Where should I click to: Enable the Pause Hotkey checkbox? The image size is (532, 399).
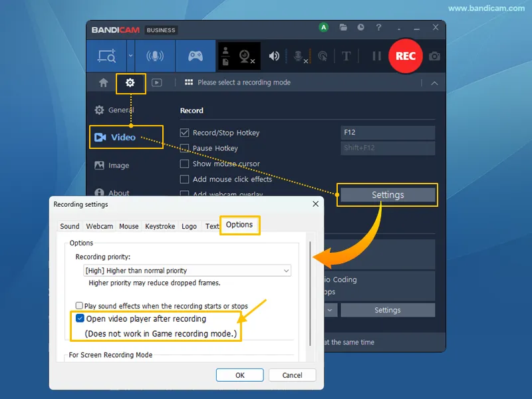pos(184,148)
